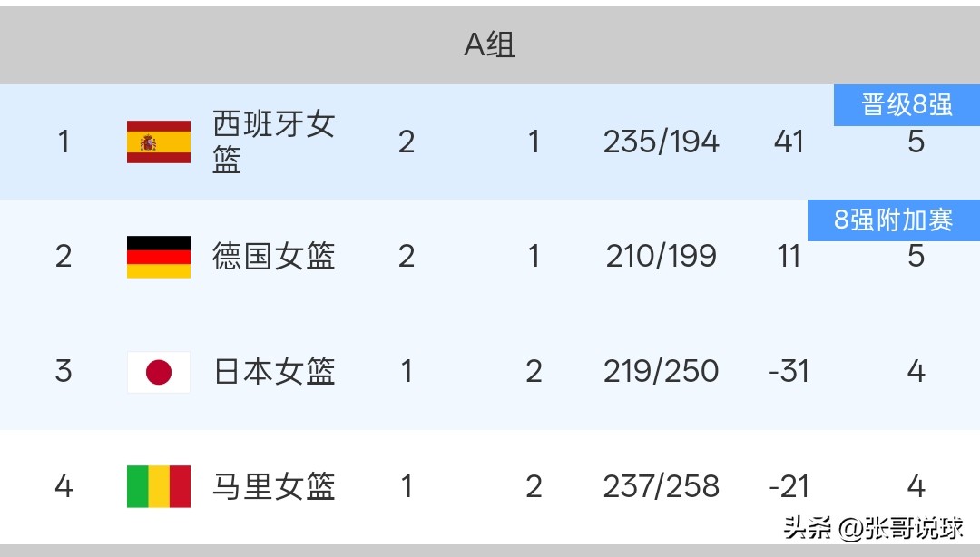Viewport: 980px width, 557px height.
Task: Click Spain's point differential 41
Action: coord(789,142)
